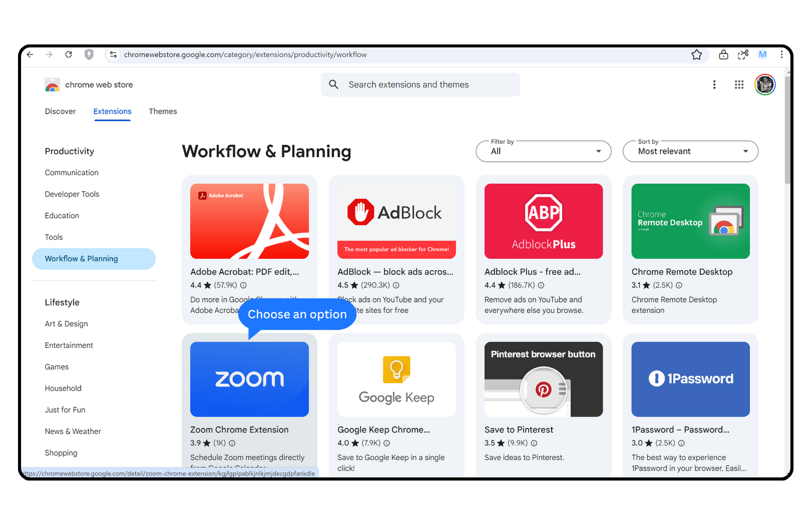Open the lock extension icon in toolbar
The width and height of the screenshot is (812, 525).
pyautogui.click(x=723, y=55)
